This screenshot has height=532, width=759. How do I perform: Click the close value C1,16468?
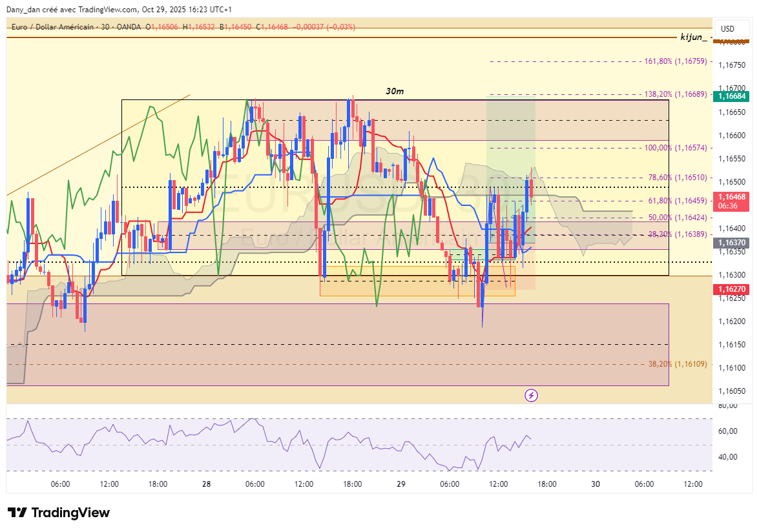pos(272,27)
